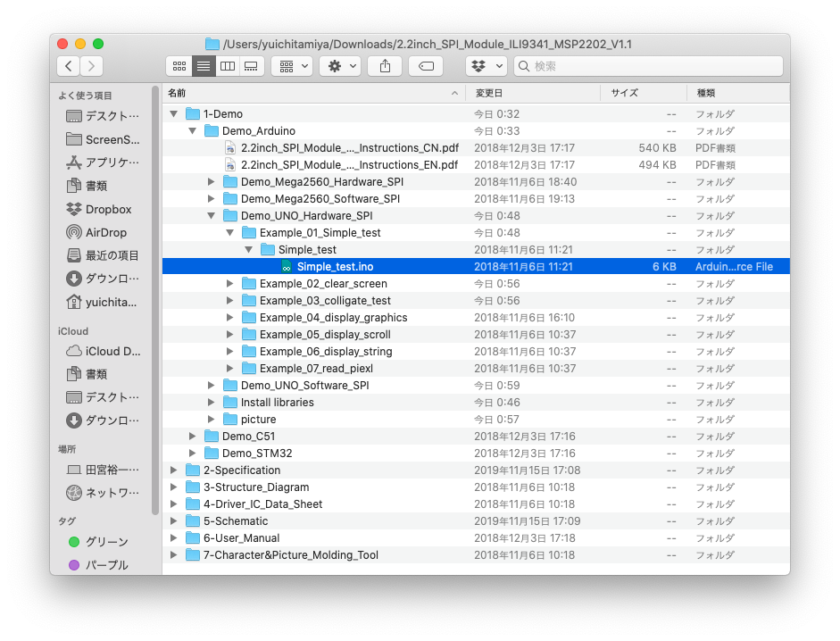Select Instructions_CN.pdf file icon

(230, 148)
